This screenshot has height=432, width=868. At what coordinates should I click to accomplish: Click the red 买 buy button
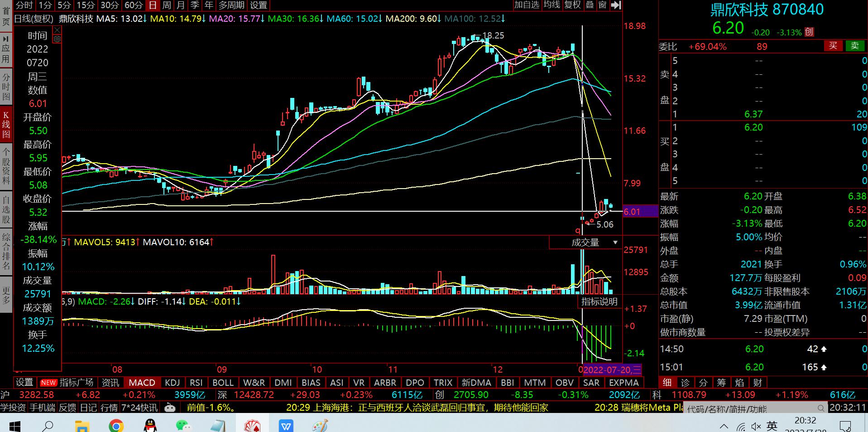click(x=833, y=46)
